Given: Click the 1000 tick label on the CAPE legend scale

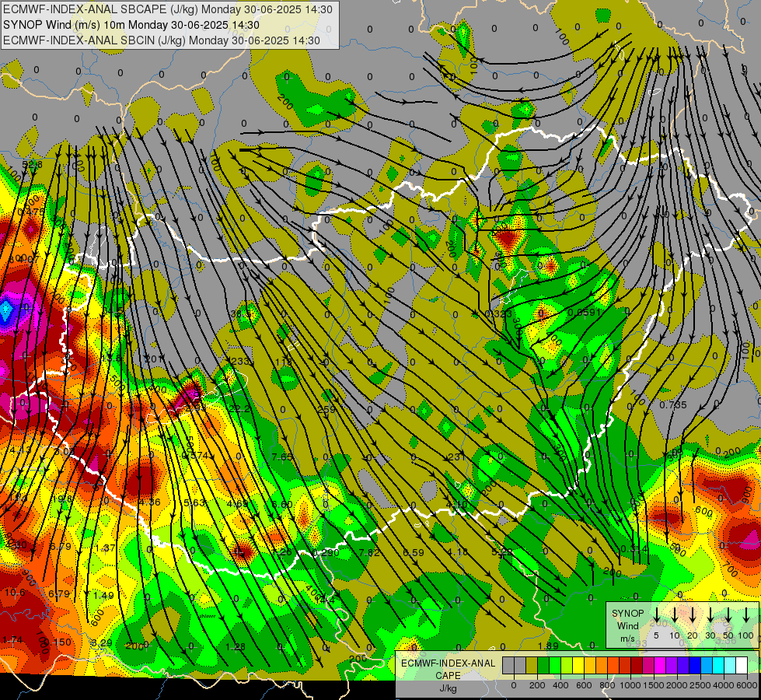Looking at the screenshot, I should coord(630,685).
